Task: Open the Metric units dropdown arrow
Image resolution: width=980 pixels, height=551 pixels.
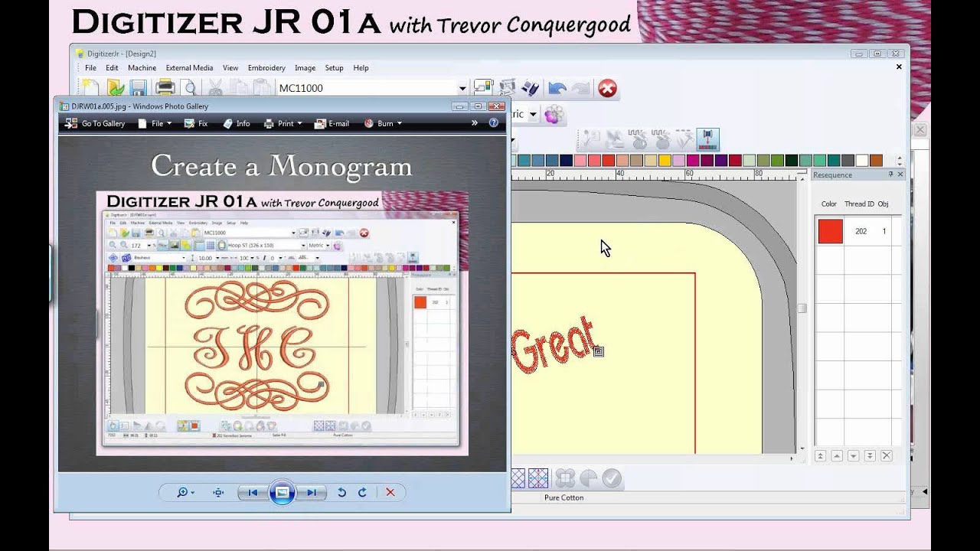Action: [533, 115]
